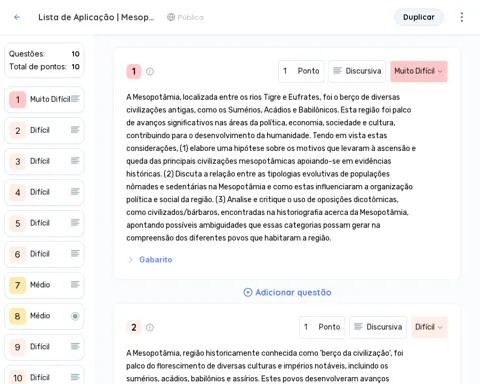This screenshot has height=384, width=480.
Task: Click the Duplicar button
Action: click(x=419, y=17)
